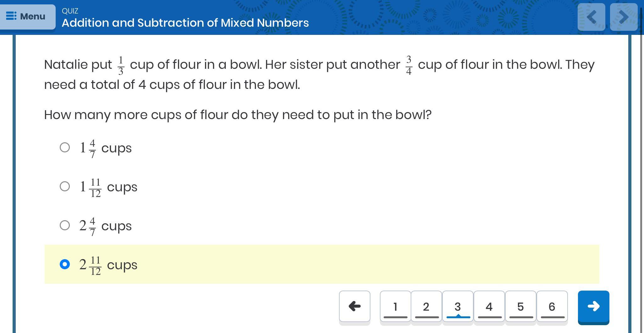This screenshot has height=333, width=644.
Task: Switch to question 5
Action: pyautogui.click(x=520, y=307)
